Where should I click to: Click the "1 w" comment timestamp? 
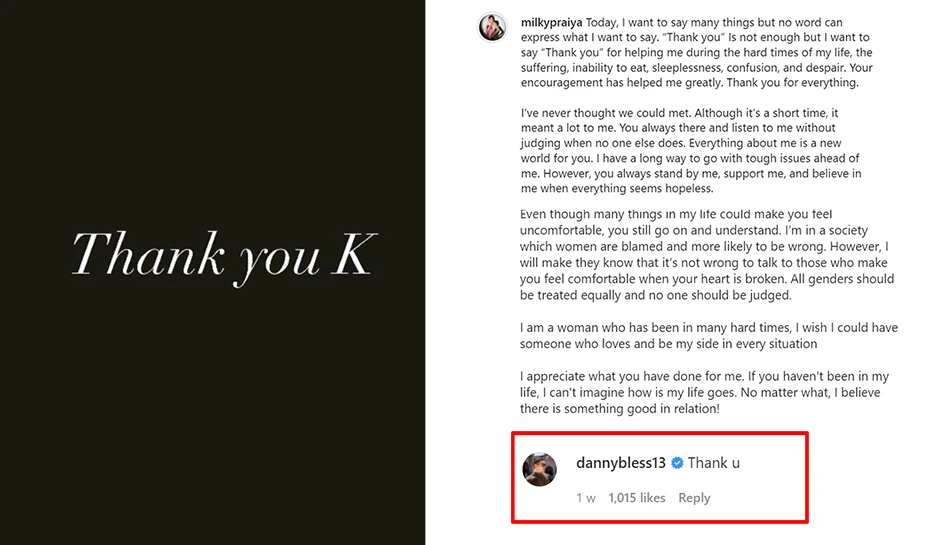[586, 498]
